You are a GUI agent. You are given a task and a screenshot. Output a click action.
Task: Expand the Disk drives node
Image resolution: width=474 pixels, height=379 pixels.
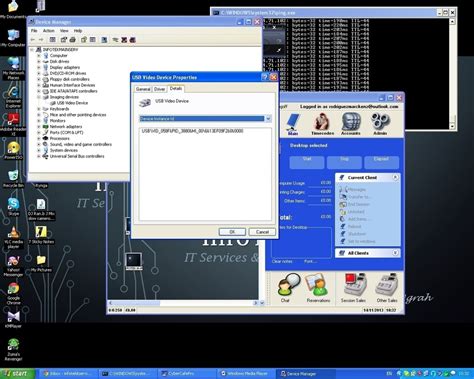39,62
